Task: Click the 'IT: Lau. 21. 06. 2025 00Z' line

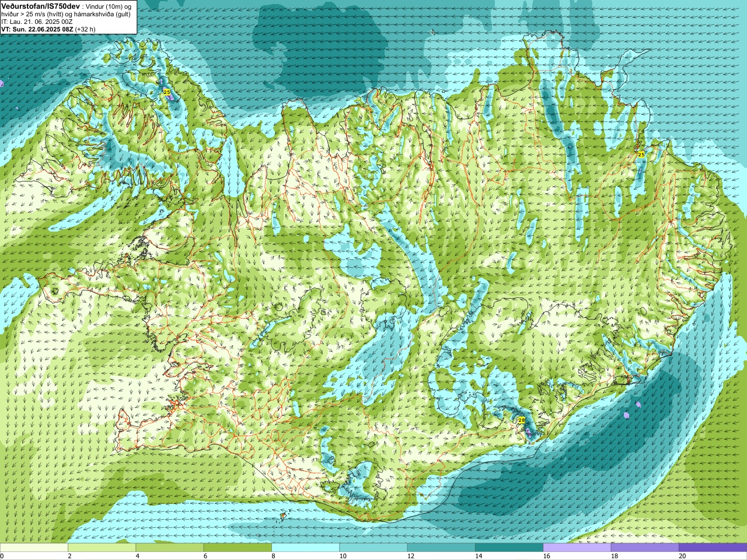Action: (x=37, y=22)
